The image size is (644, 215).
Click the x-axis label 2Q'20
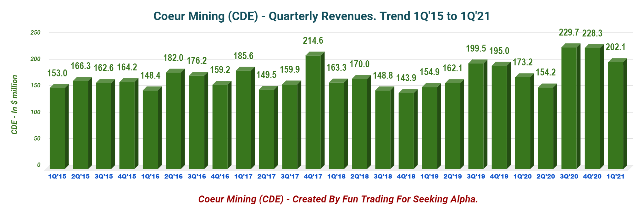tap(546, 177)
